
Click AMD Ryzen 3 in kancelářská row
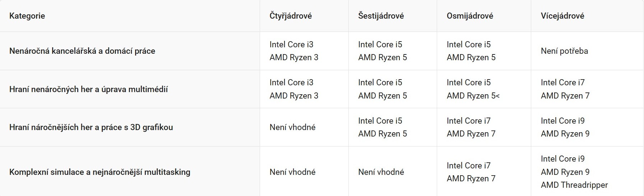[x=294, y=57]
